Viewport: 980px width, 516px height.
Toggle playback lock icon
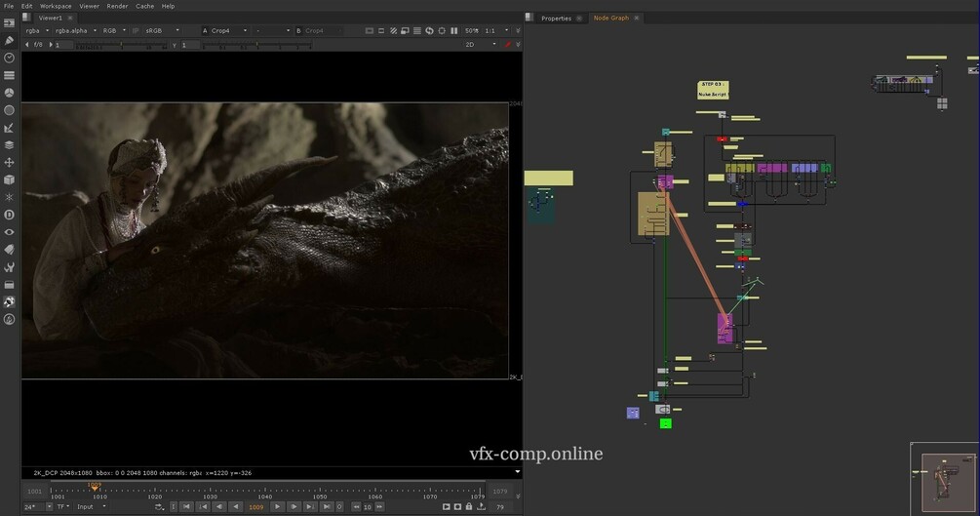pos(469,506)
